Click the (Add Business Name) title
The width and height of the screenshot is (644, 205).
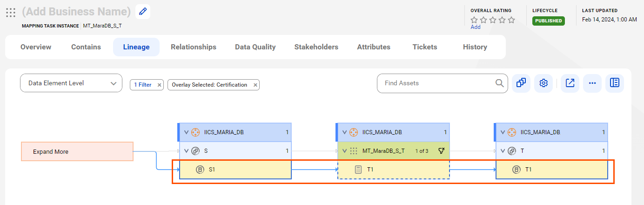(76, 12)
